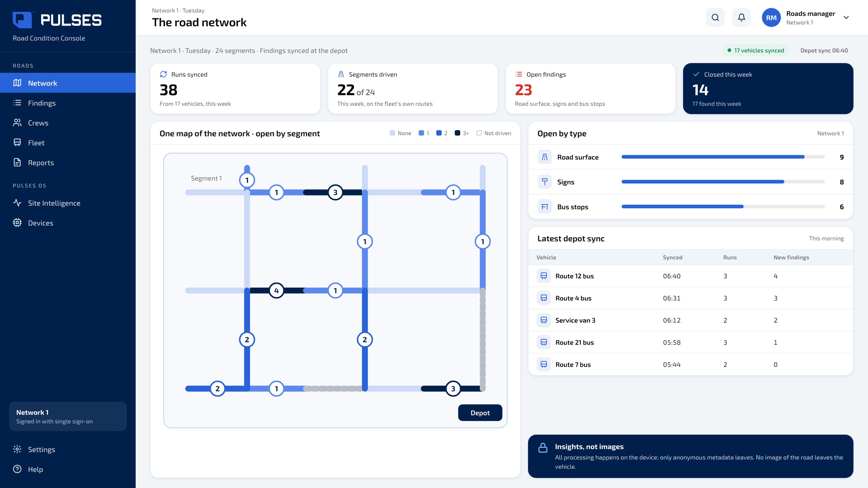
Task: Select the segment marker labeled 4
Action: [x=276, y=290]
